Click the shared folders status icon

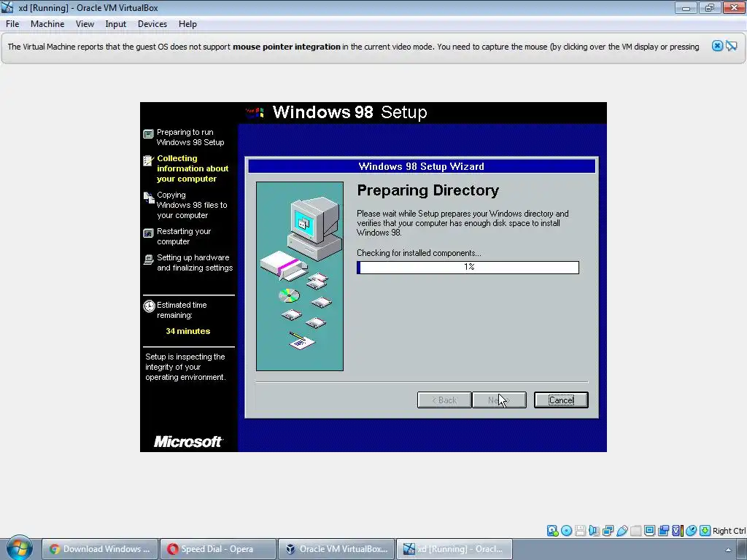point(635,531)
